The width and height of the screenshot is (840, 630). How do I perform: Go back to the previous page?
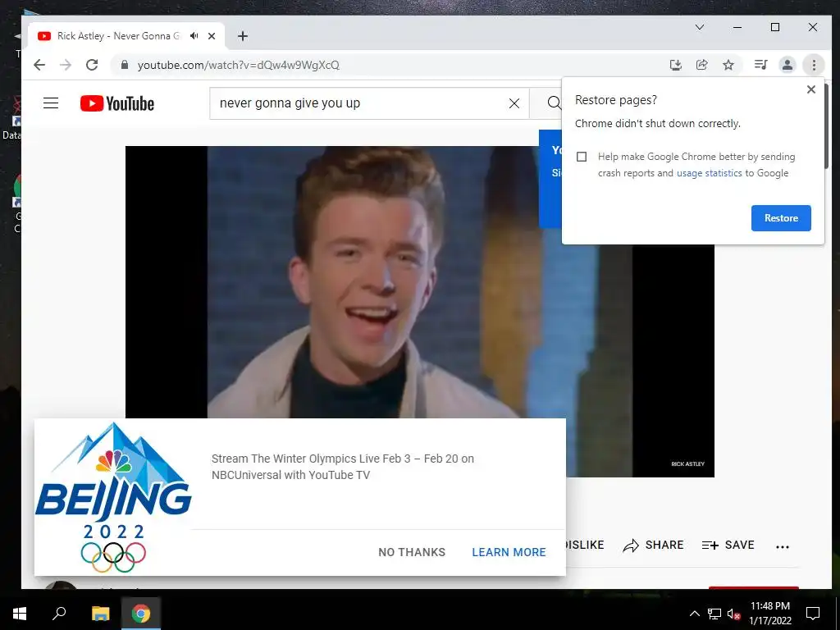pyautogui.click(x=39, y=65)
